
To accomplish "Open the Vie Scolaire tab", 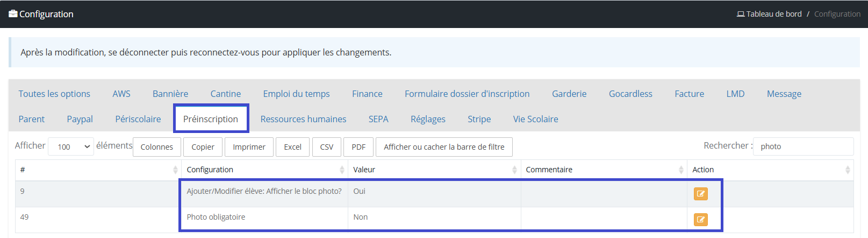I will pos(535,119).
